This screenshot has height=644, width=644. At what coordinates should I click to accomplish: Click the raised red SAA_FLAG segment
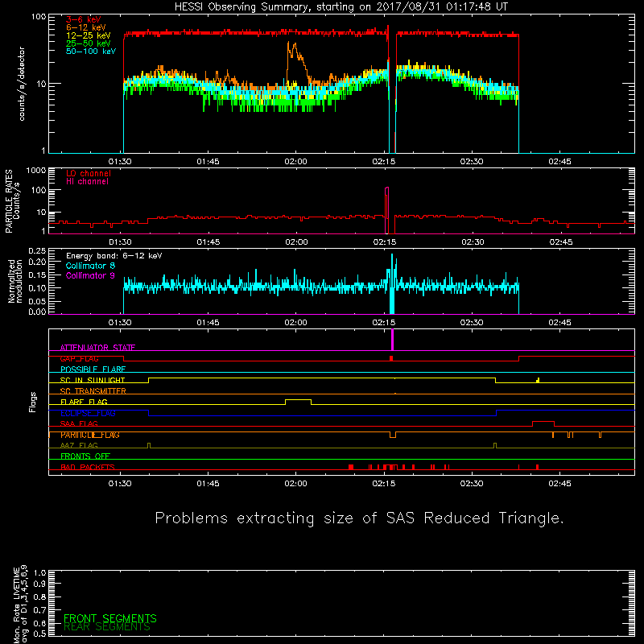tap(543, 422)
